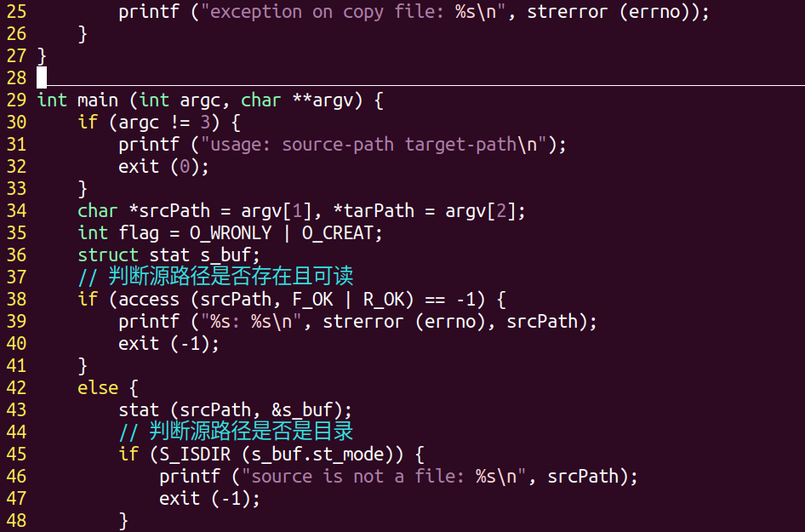805x532 pixels.
Task: Click the access function call
Action: [148, 299]
